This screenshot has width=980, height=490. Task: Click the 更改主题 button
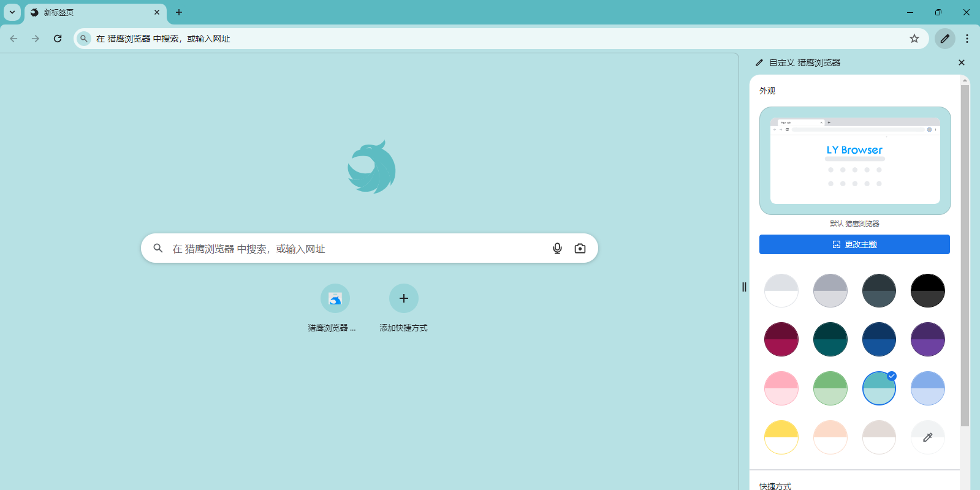[x=854, y=244]
